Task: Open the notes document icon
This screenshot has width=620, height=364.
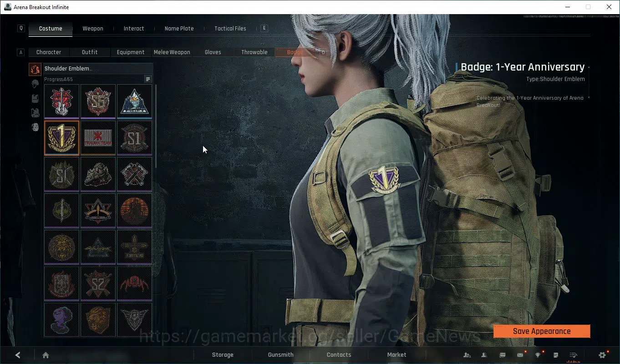Action: [556, 355]
